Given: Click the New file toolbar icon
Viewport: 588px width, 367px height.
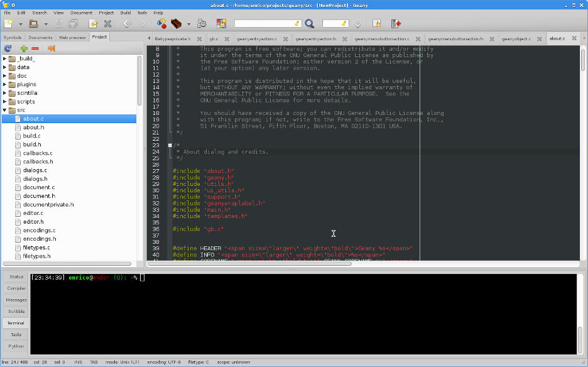Looking at the screenshot, I should pyautogui.click(x=8, y=24).
